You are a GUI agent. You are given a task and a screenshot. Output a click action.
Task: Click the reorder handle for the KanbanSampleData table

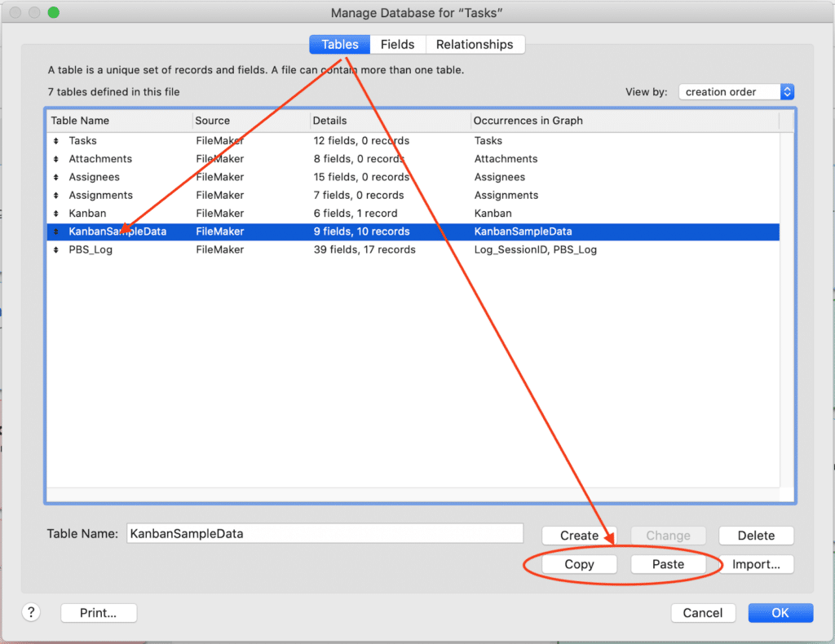point(56,232)
